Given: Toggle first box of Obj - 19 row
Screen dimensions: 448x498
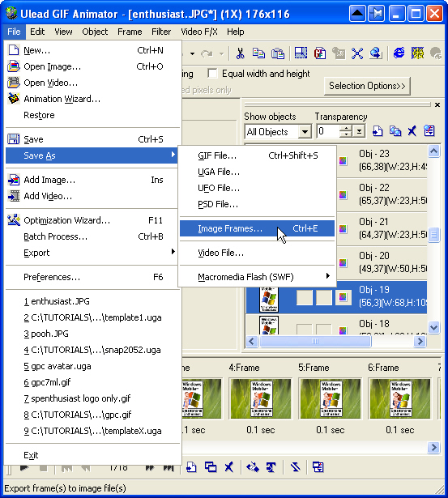Looking at the screenshot, I should 305,297.
